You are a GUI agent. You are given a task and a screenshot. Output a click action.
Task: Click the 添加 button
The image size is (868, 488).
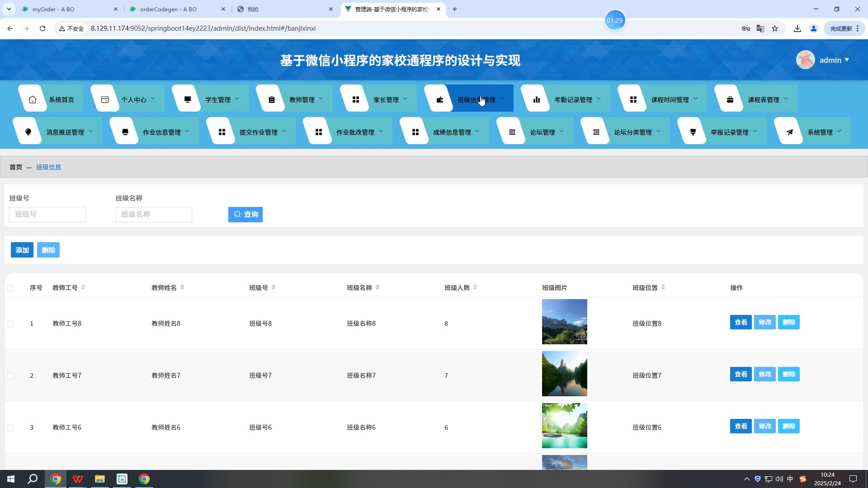22,250
